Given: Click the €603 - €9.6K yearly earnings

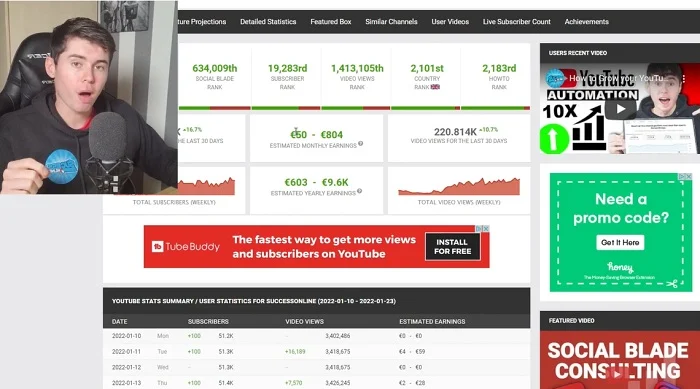Looking at the screenshot, I should [x=316, y=182].
